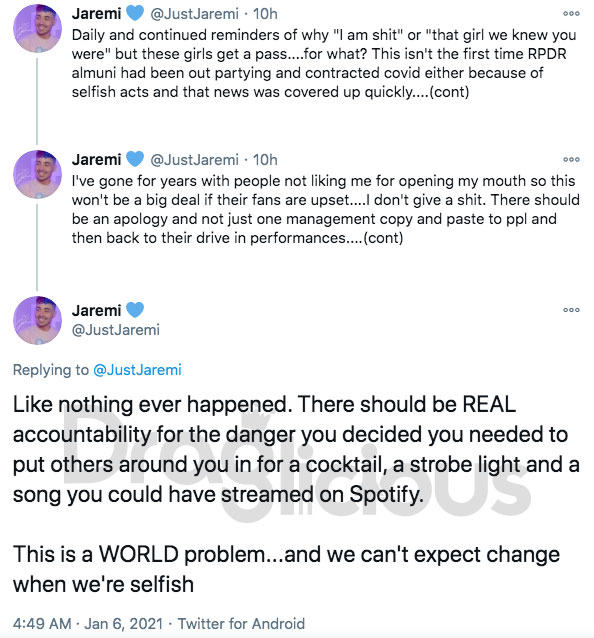Click the Jaremi display name on main tweet

pyautogui.click(x=96, y=310)
